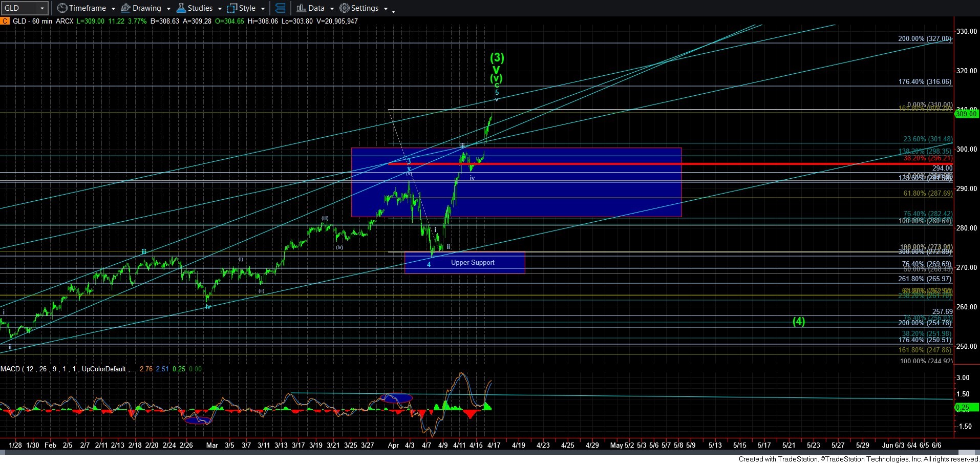The image size is (980, 463).
Task: Open the toolbar overflow options arrow
Action: point(393,11)
